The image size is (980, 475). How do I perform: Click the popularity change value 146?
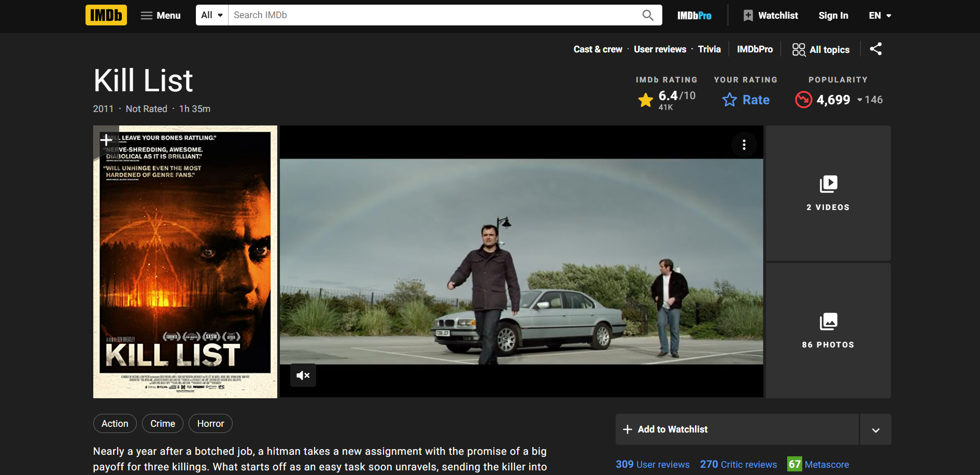874,100
